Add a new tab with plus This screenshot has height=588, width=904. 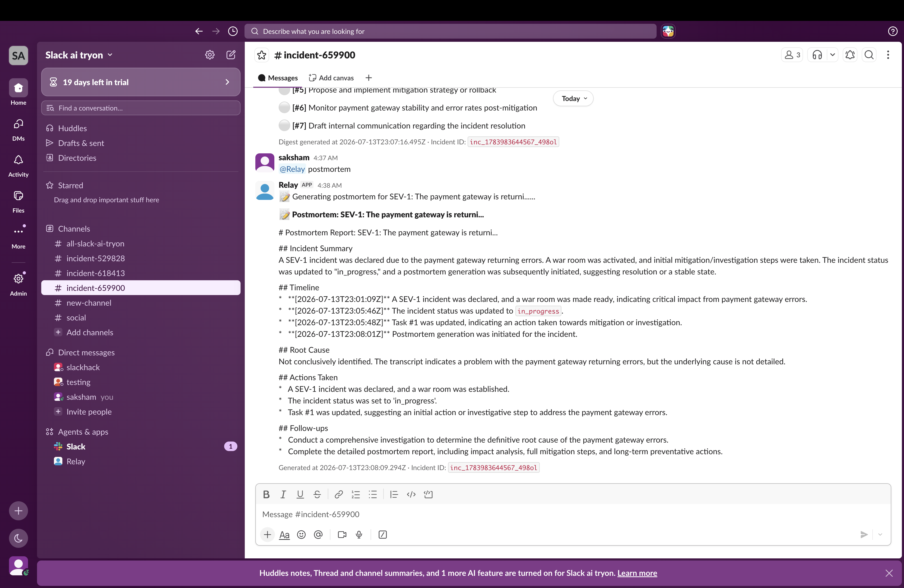368,78
